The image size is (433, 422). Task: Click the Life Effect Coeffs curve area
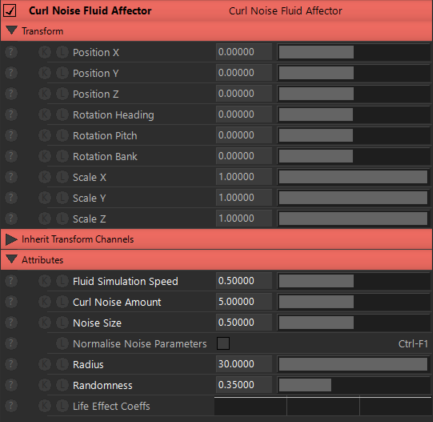click(x=323, y=406)
